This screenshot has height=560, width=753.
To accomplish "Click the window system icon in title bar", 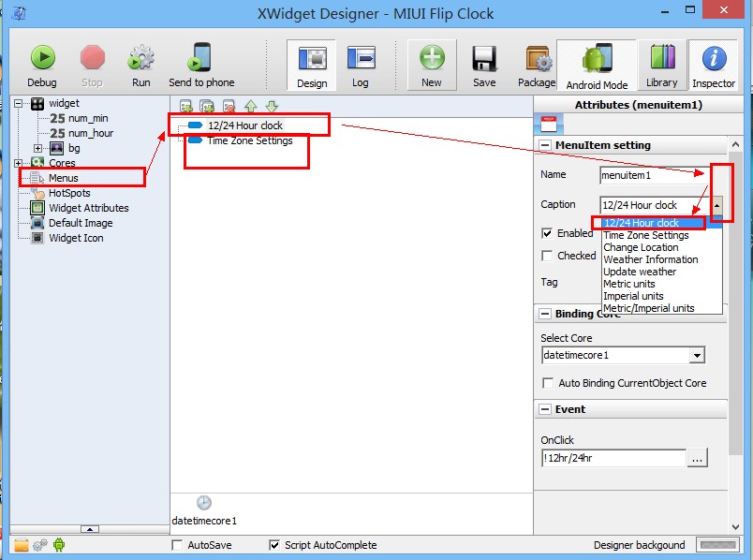I will (x=19, y=13).
